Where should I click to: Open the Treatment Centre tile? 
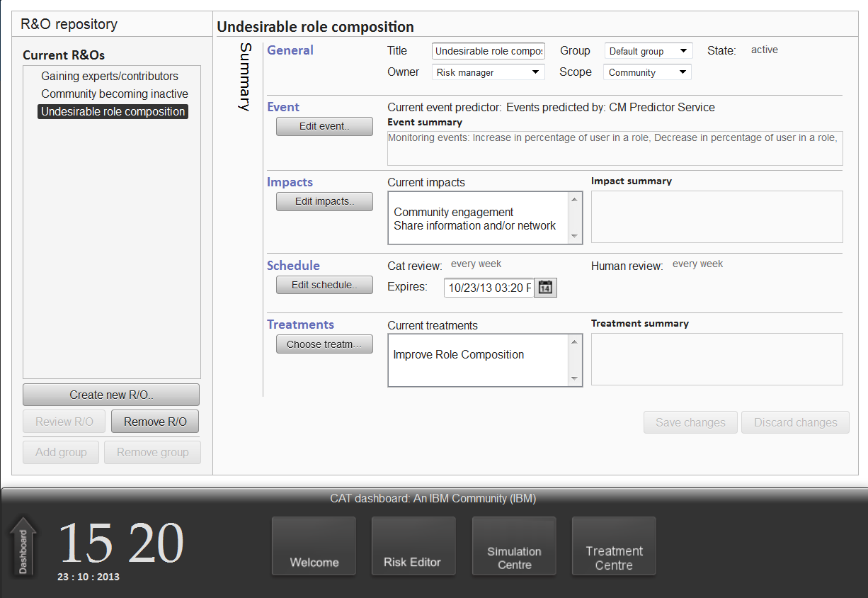pyautogui.click(x=614, y=546)
